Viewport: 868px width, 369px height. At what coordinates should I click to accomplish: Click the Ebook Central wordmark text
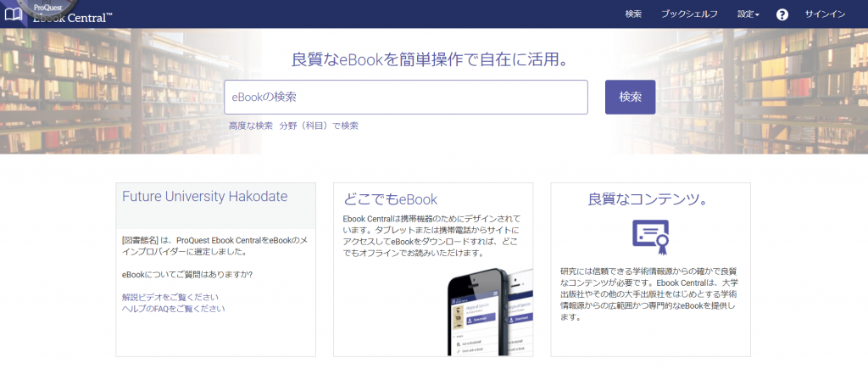pos(73,18)
